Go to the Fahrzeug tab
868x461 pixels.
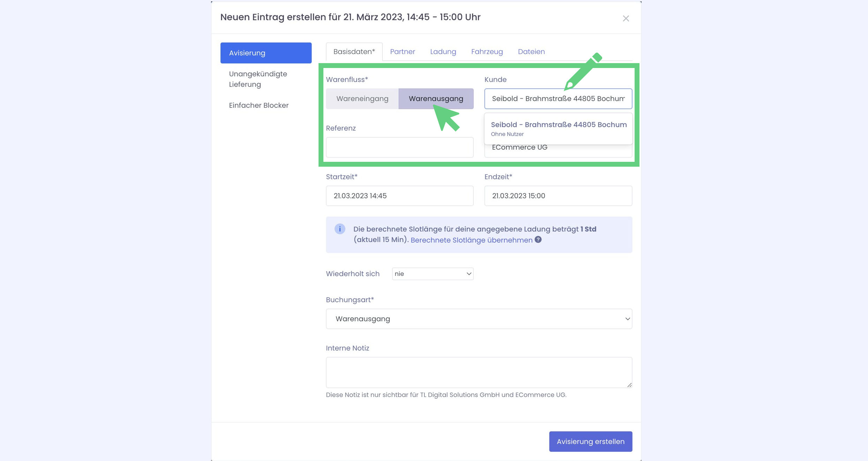click(487, 52)
